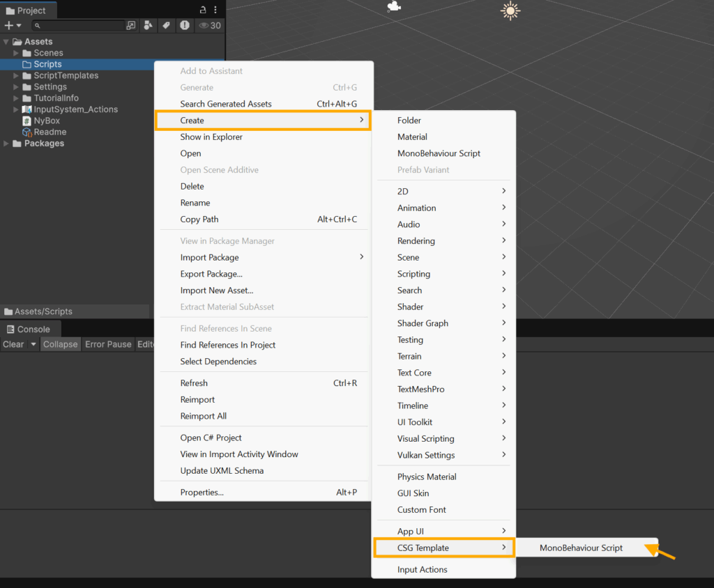Open the add asset dropdown arrow
The height and width of the screenshot is (588, 714).
19,26
